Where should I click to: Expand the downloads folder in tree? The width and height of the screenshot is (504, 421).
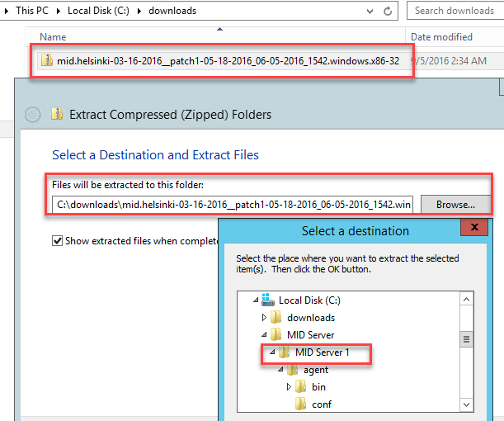(x=264, y=318)
